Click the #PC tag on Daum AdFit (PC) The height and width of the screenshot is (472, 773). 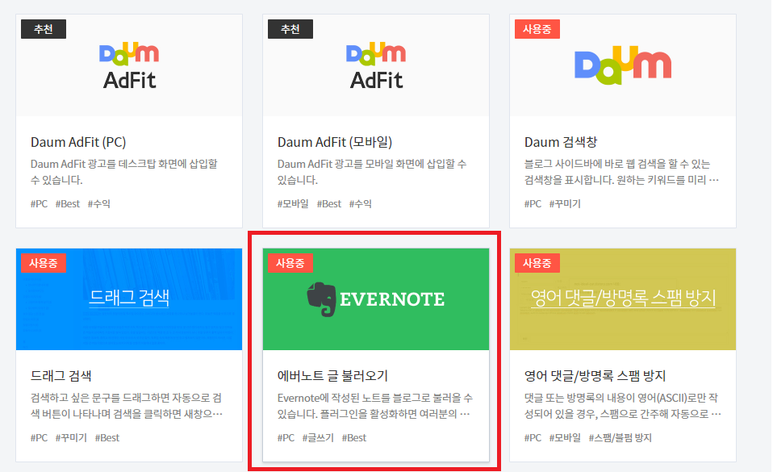click(39, 204)
